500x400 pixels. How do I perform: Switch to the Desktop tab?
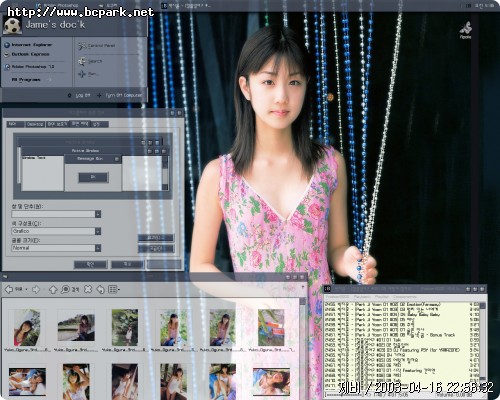click(x=35, y=124)
